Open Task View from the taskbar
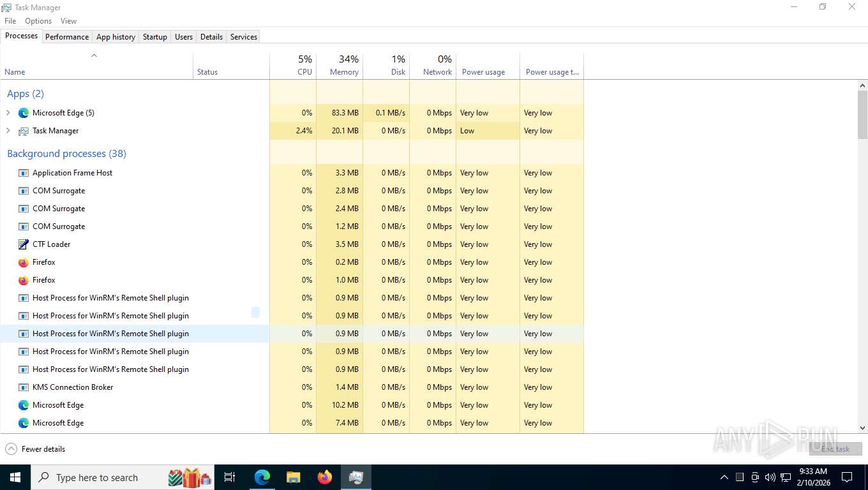868x490 pixels. (230, 477)
